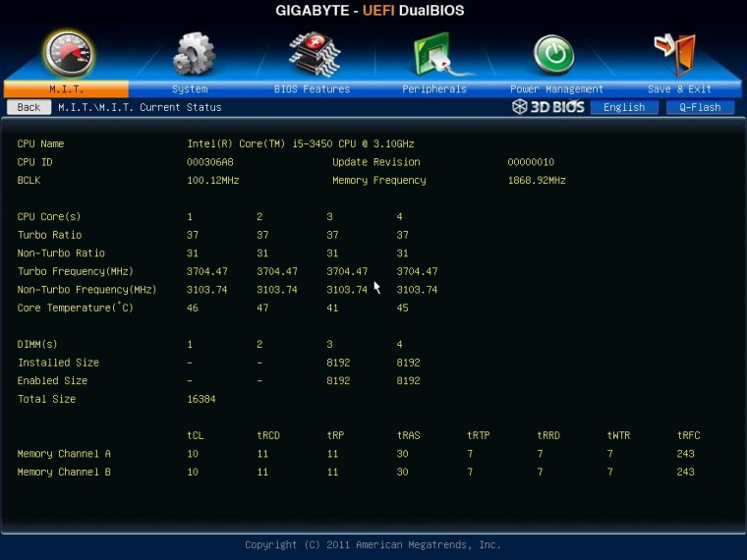
Task: Click the tRCD column header
Action: click(x=268, y=435)
